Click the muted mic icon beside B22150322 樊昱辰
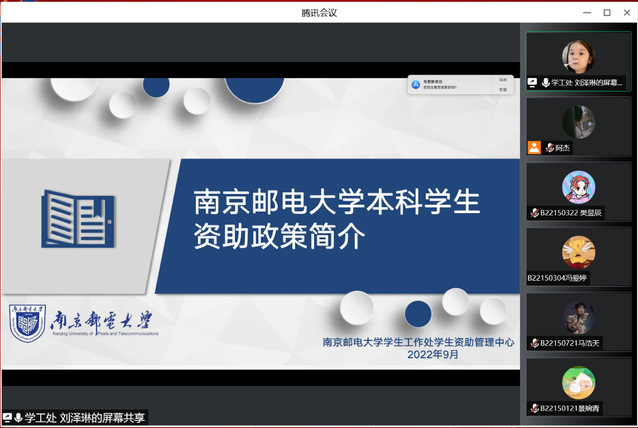Viewport: 638px width, 428px height. click(534, 212)
